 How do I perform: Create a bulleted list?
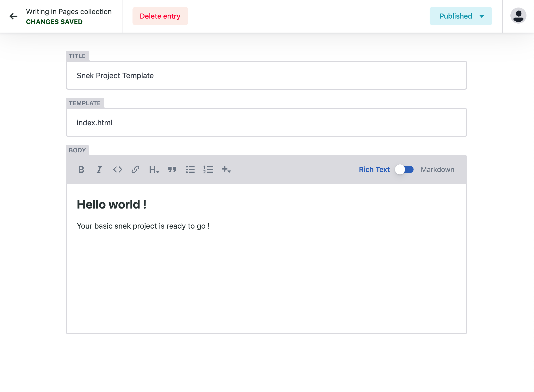[190, 170]
